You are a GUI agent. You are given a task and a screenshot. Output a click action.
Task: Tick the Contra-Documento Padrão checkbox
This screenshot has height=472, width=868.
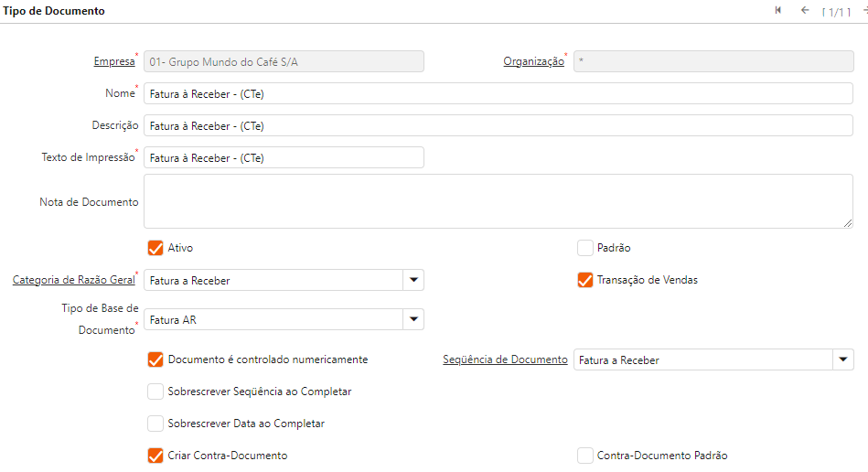tap(585, 456)
